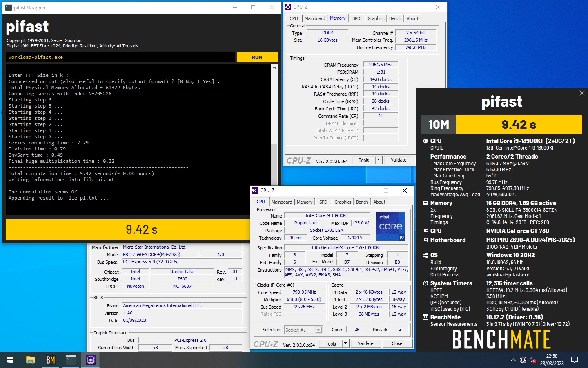Open File Explorer from the taskbar

[x=30, y=360]
